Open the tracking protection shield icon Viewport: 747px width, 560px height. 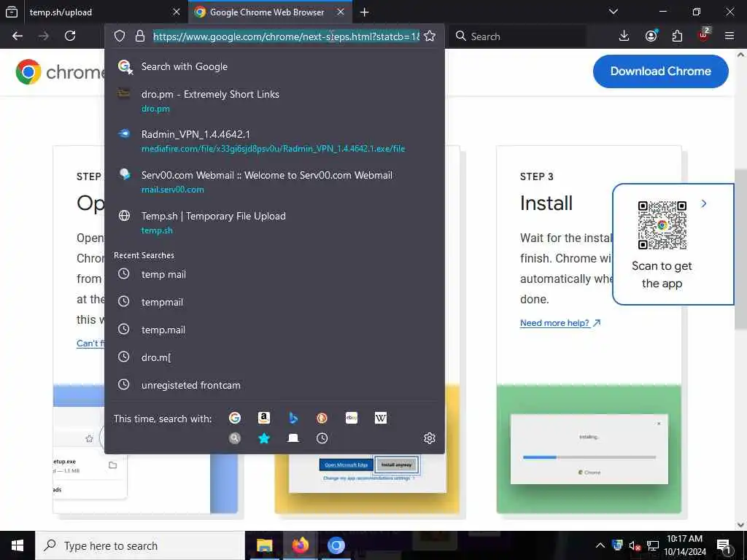(120, 36)
